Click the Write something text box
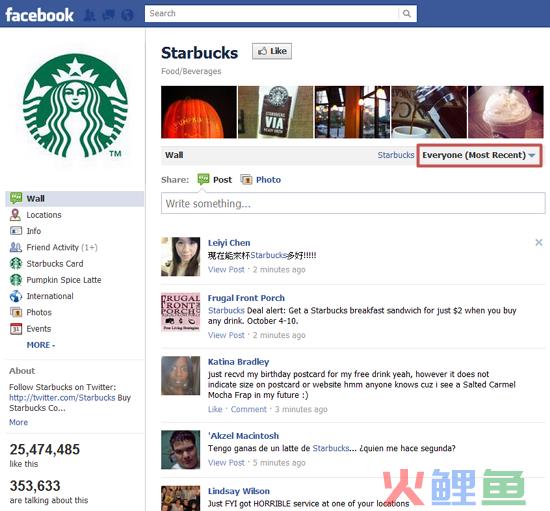This screenshot has width=550, height=511. point(353,203)
